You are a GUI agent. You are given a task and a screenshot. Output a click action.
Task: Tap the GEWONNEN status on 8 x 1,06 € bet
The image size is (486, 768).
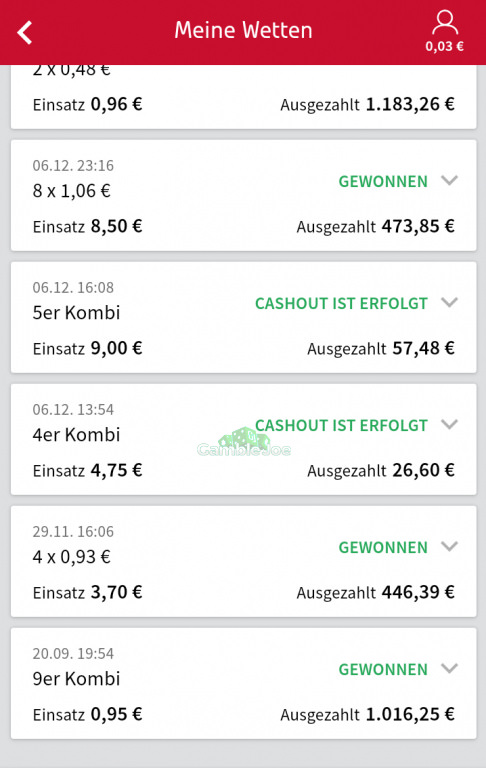click(x=383, y=181)
